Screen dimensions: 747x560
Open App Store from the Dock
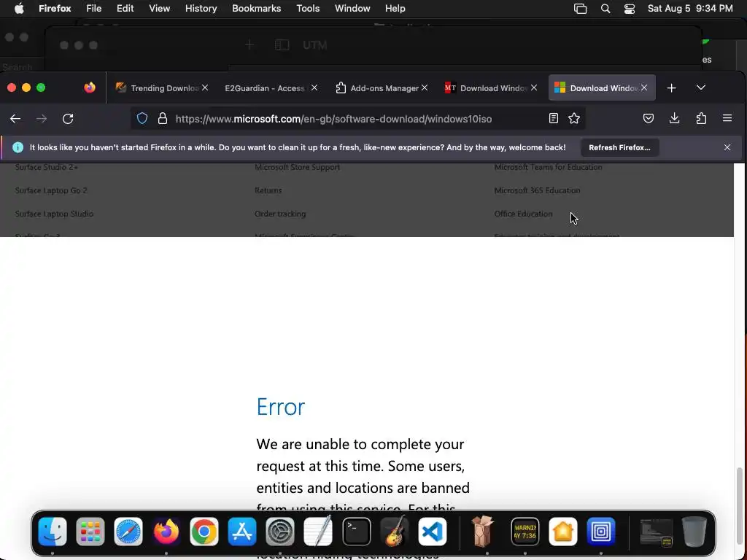tap(242, 532)
